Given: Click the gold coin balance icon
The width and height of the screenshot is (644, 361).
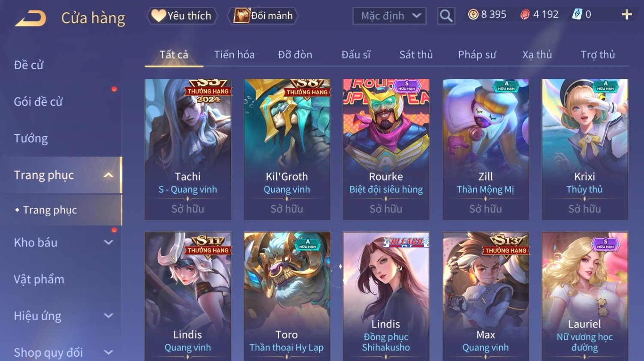Looking at the screenshot, I should pos(473,15).
